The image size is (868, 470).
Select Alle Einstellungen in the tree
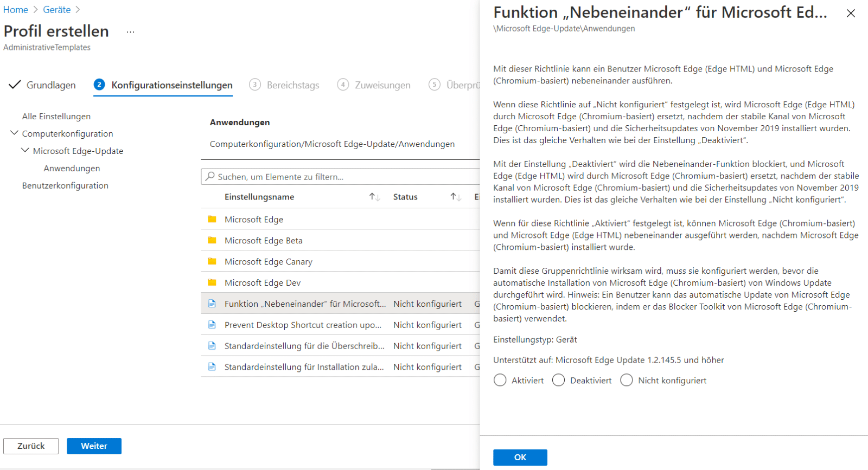[x=56, y=116]
